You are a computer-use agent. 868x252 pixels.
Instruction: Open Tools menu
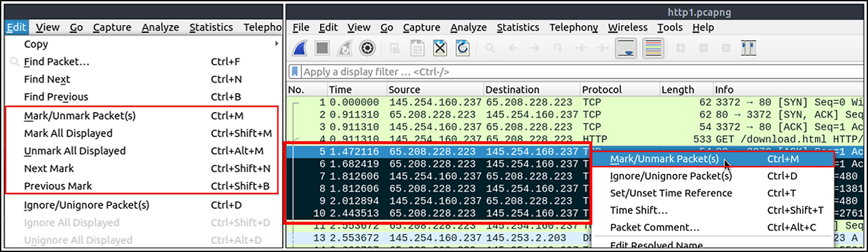tap(670, 27)
